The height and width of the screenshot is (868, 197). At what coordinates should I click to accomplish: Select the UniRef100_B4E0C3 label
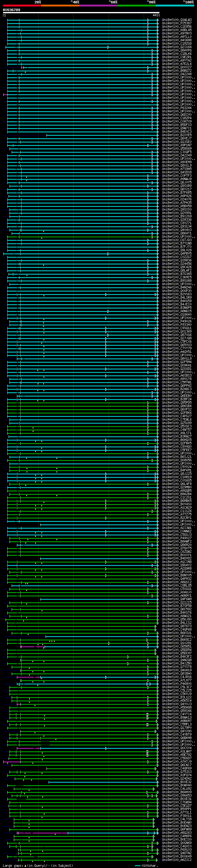pos(177,132)
